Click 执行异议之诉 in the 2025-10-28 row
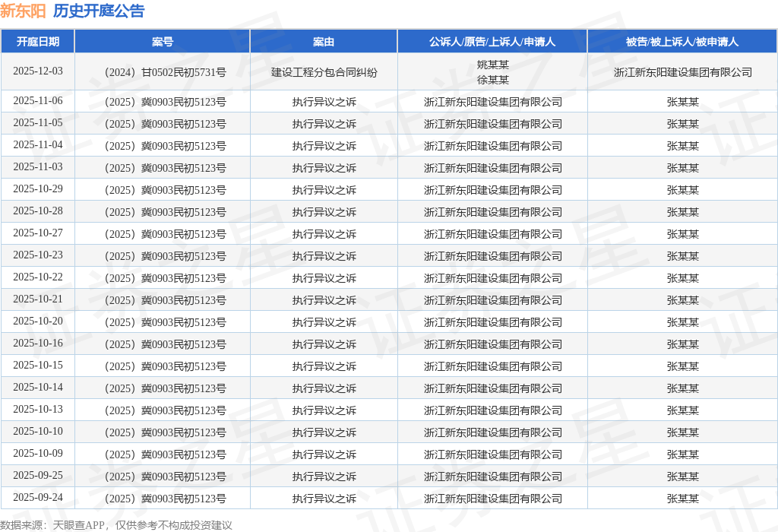Image resolution: width=778 pixels, height=532 pixels. point(324,212)
